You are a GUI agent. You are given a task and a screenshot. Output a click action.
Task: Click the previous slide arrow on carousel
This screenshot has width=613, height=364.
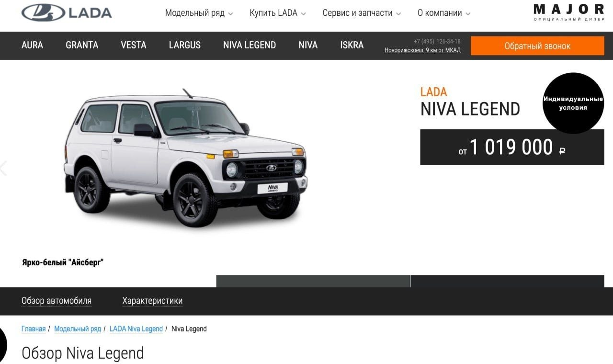(x=3, y=168)
